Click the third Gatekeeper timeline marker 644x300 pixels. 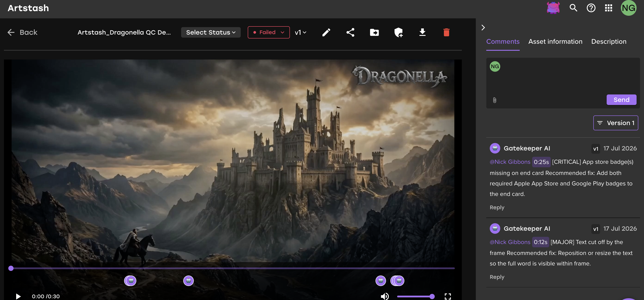[381, 281]
